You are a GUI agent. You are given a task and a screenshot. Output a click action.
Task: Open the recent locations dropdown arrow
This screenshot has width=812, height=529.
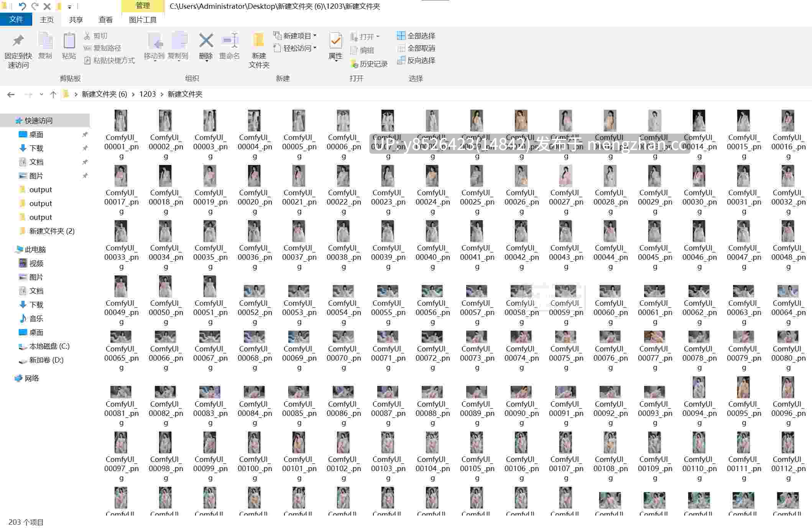click(x=41, y=94)
